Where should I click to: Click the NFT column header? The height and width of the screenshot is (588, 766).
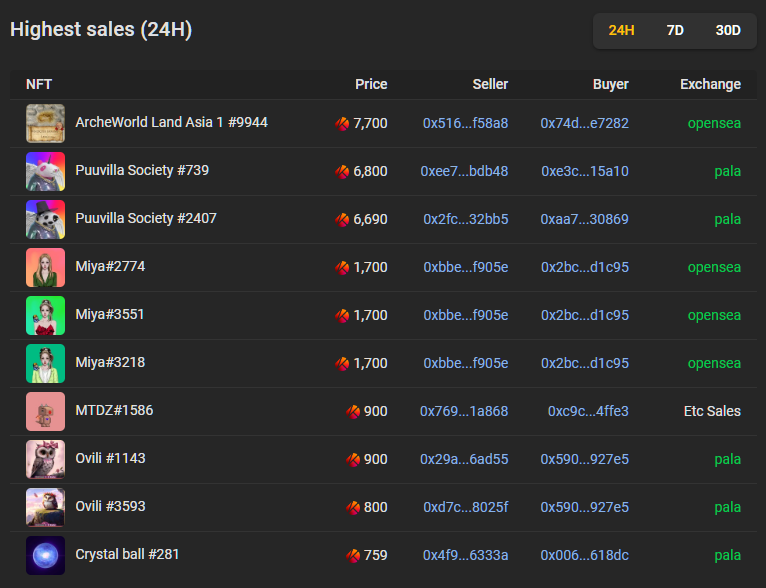(x=39, y=84)
